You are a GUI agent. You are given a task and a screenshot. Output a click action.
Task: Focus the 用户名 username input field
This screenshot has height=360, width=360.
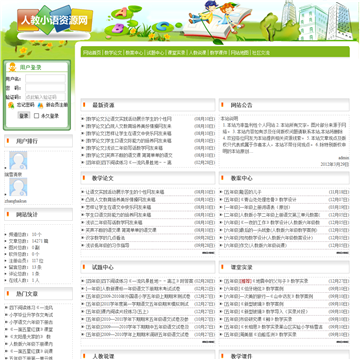45,79
